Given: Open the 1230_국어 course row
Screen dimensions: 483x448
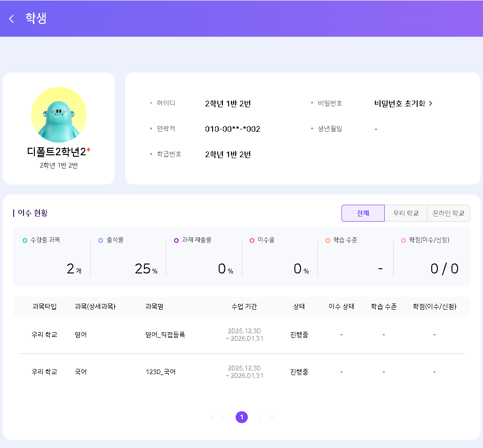Looking at the screenshot, I should pos(160,372).
